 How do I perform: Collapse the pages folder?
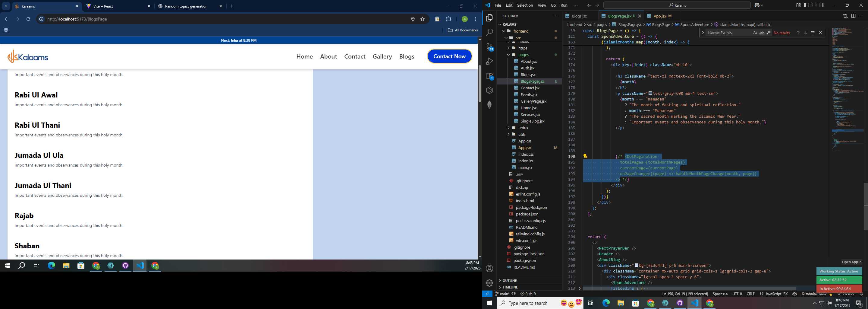pyautogui.click(x=508, y=55)
